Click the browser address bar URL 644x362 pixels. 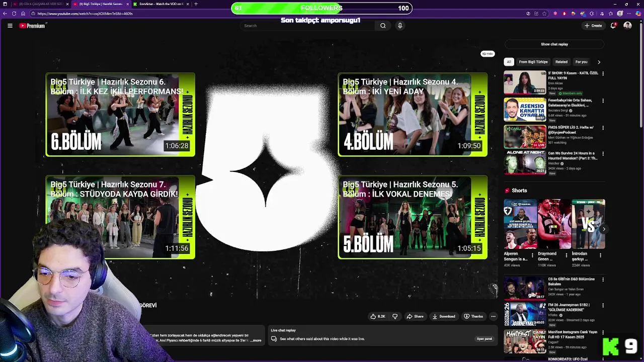85,14
